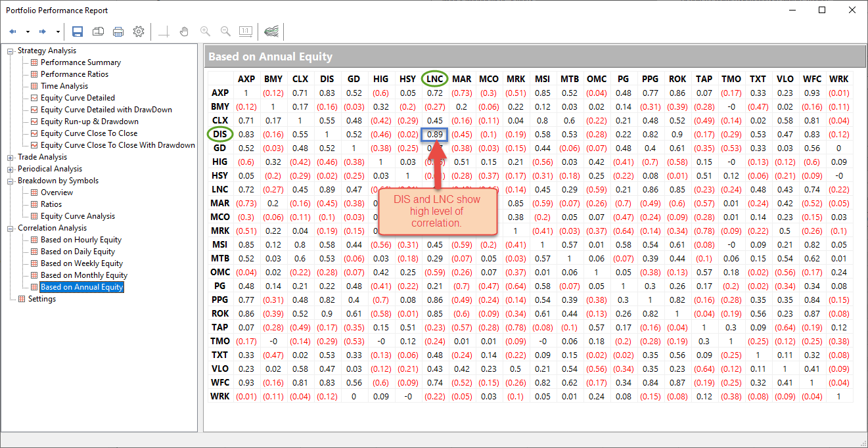Select the 0.89 cell in the DIS row
The width and height of the screenshot is (868, 448).
[434, 135]
